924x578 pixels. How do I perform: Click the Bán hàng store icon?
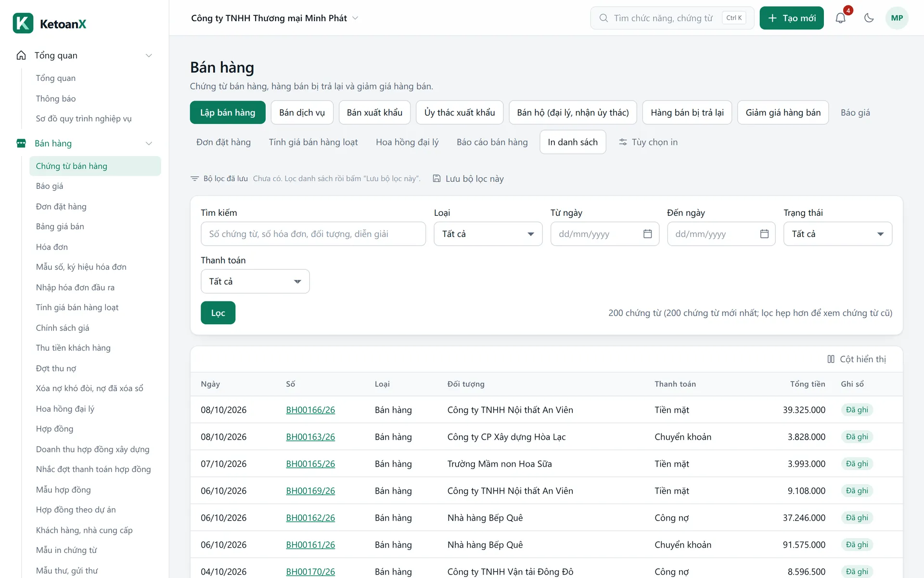(x=21, y=143)
